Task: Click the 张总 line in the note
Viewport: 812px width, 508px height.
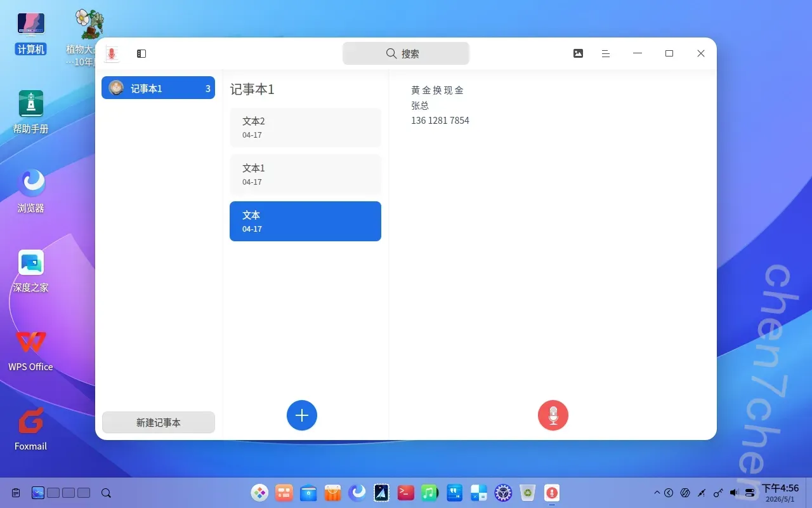Action: click(420, 105)
